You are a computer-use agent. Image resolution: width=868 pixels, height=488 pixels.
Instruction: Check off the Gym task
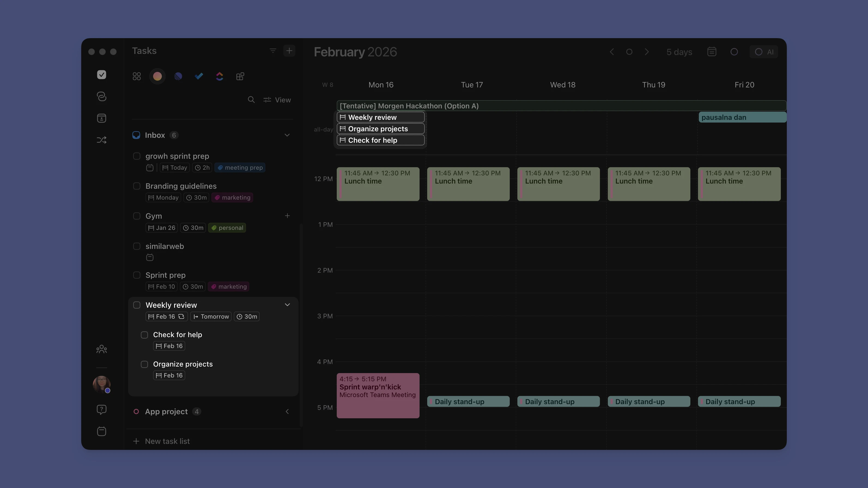tap(137, 216)
